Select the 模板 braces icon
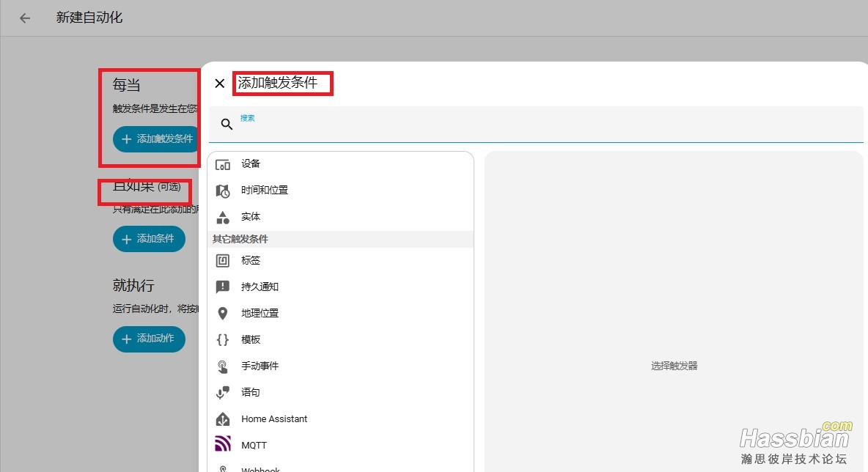868x472 pixels. coord(223,340)
